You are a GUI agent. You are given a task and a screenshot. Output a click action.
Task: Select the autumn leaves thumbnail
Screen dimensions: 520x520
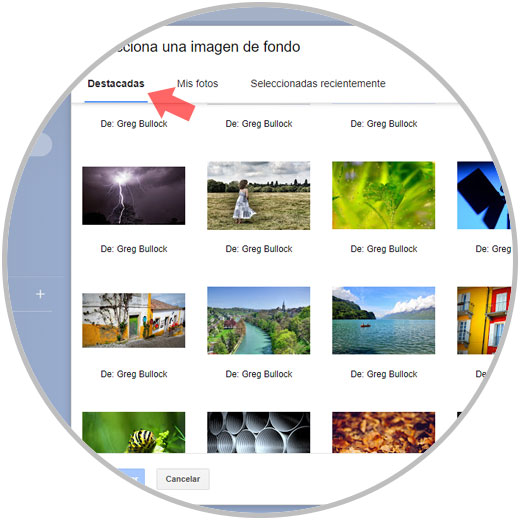383,432
